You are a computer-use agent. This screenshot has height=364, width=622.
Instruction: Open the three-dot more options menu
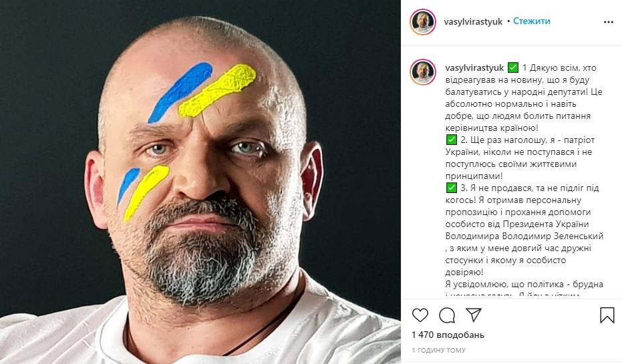click(607, 21)
